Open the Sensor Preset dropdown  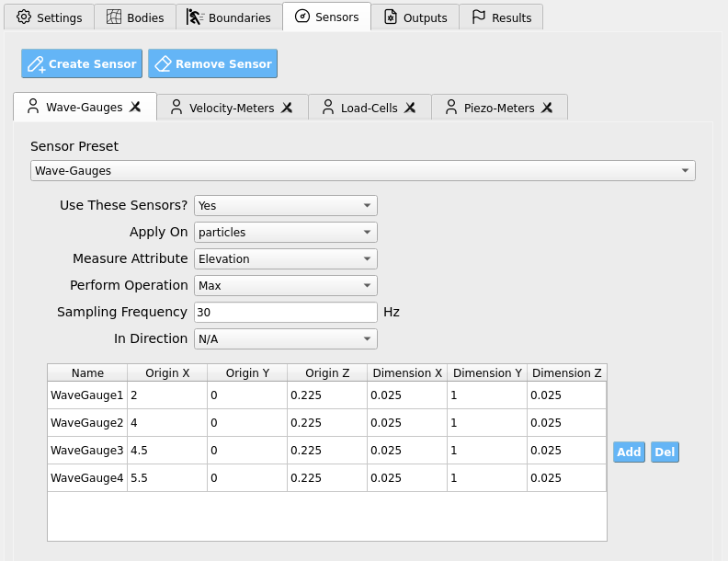[x=362, y=170]
